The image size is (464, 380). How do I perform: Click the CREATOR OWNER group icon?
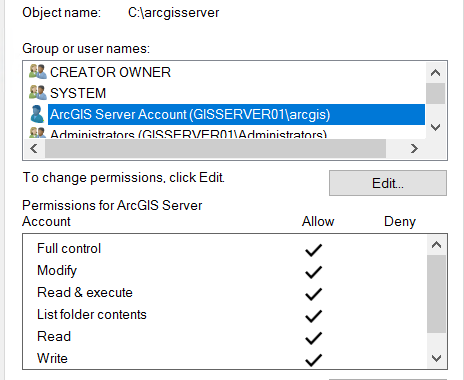coord(38,72)
